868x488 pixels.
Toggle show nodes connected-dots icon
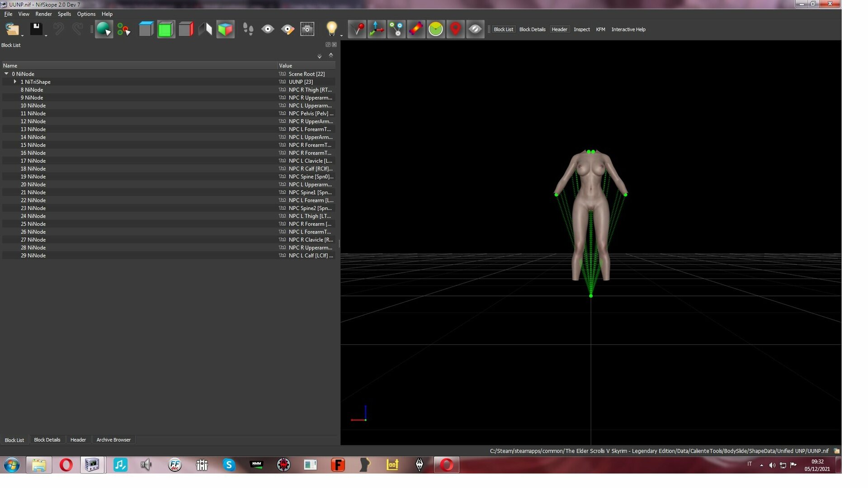[396, 29]
